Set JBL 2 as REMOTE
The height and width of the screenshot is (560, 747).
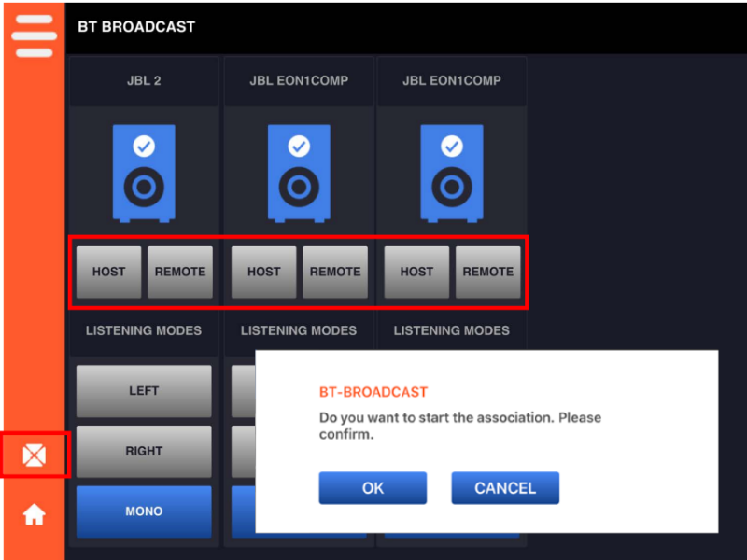tap(180, 272)
